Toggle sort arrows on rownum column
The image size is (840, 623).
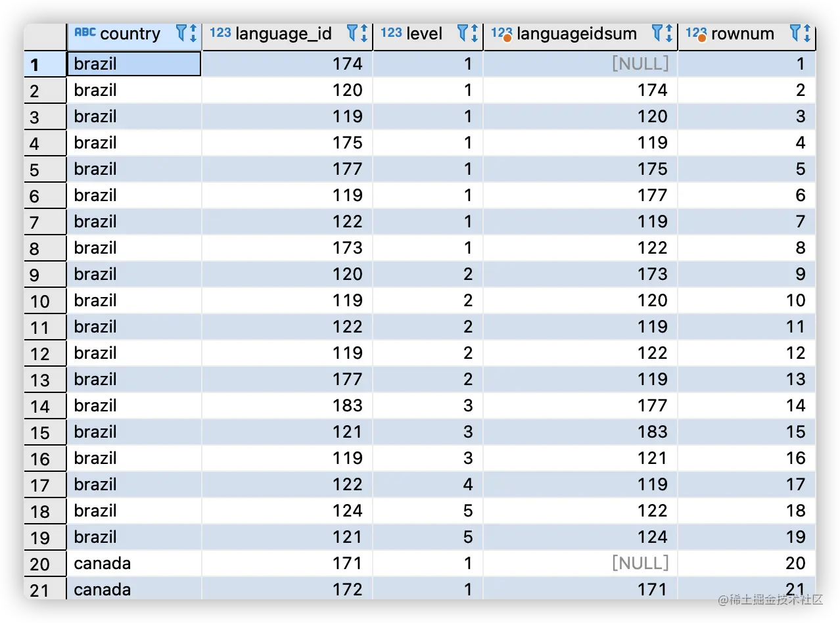(806, 33)
